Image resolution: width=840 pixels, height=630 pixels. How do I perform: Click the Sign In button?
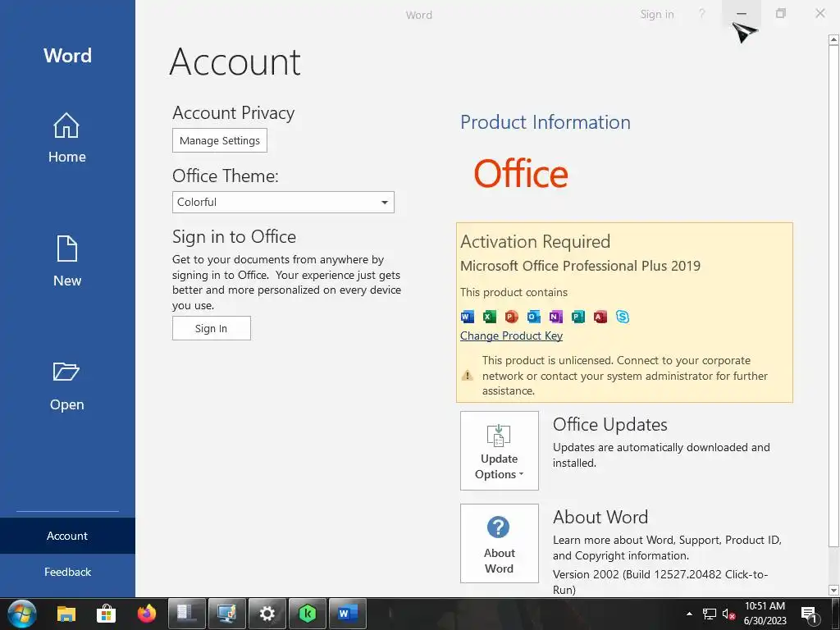211,328
